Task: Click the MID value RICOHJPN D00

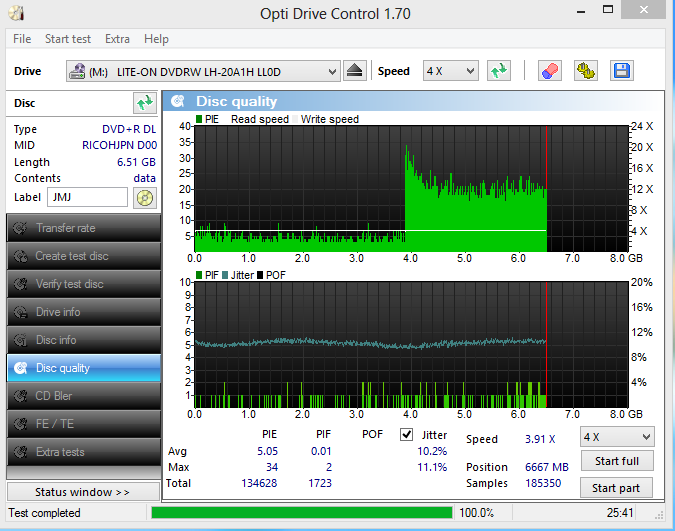Action: (x=119, y=145)
